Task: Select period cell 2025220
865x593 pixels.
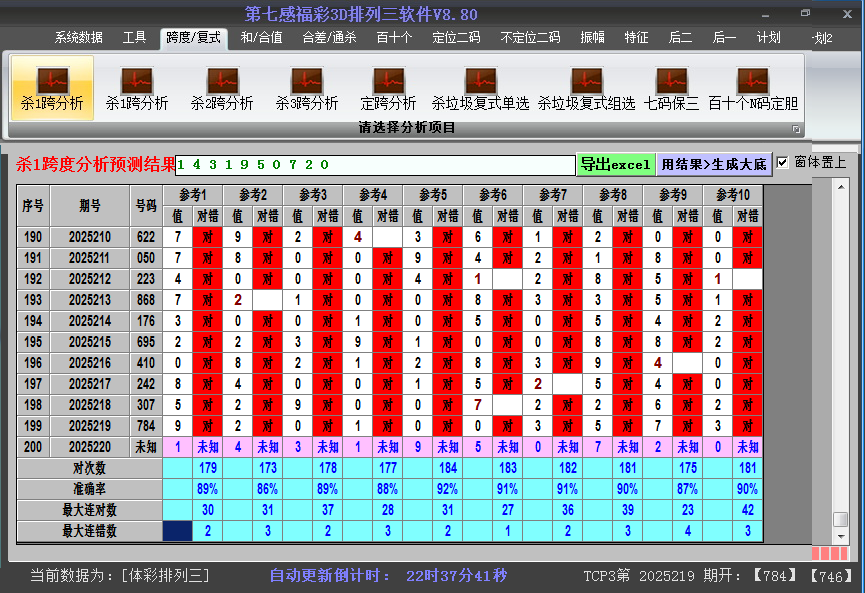Action: (90, 447)
